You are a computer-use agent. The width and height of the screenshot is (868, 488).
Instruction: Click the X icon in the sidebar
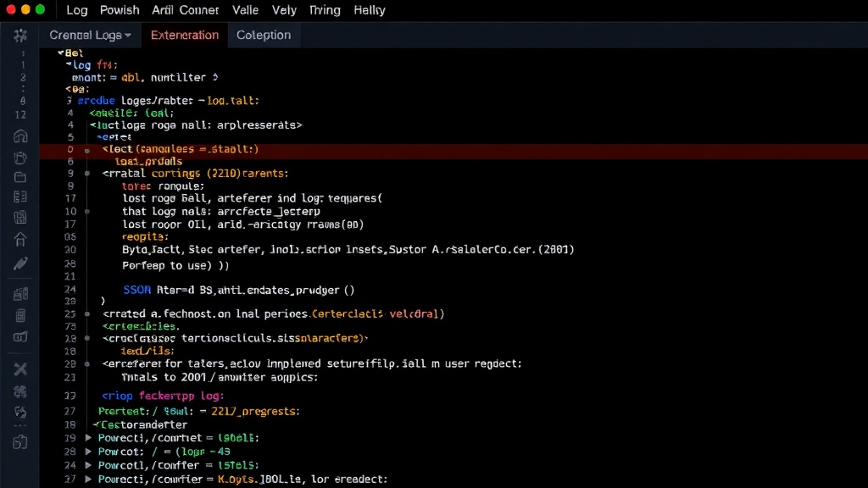(20, 369)
